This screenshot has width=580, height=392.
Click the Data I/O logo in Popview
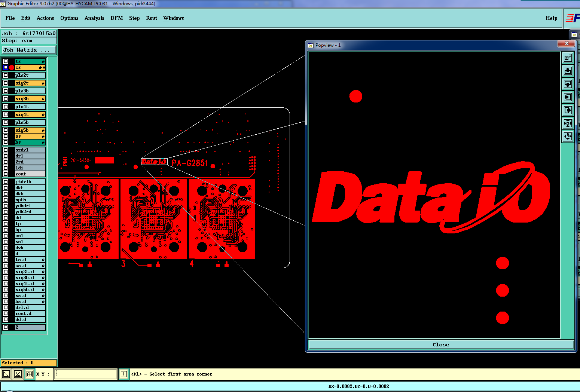click(430, 198)
